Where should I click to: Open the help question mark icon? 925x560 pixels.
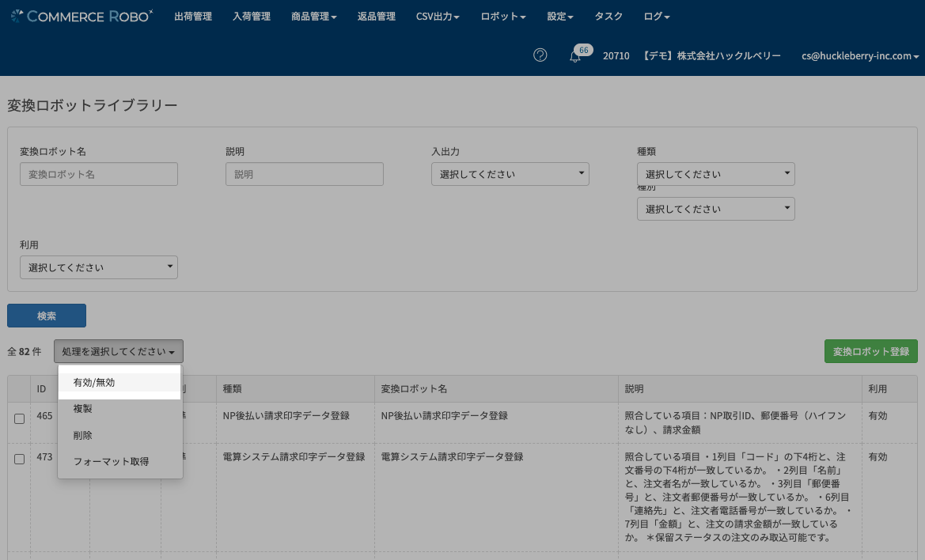pos(540,55)
